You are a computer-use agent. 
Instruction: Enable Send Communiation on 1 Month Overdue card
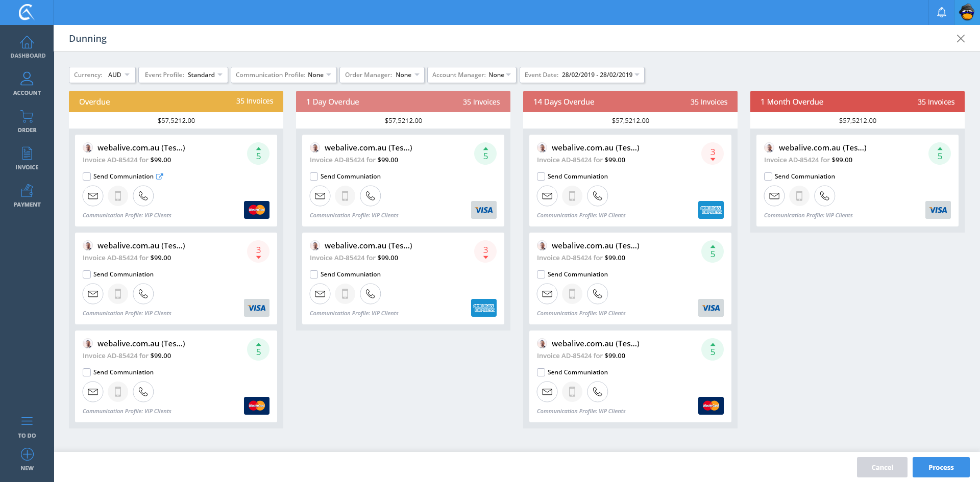pos(768,176)
